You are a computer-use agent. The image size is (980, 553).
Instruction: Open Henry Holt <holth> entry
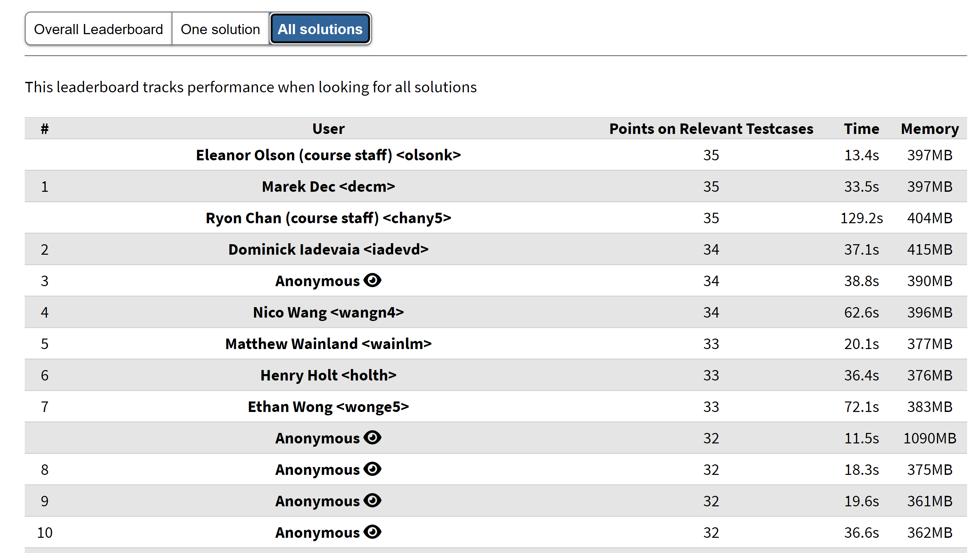click(x=328, y=375)
